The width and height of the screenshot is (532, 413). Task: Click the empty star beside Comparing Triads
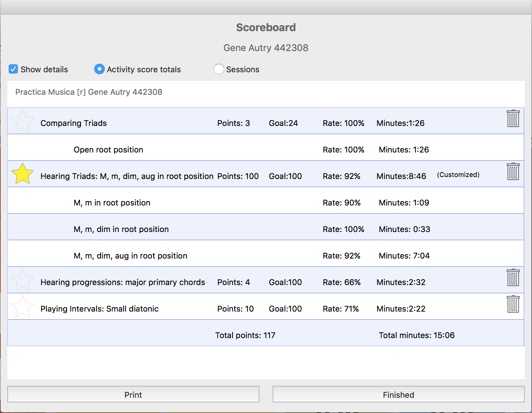point(23,121)
